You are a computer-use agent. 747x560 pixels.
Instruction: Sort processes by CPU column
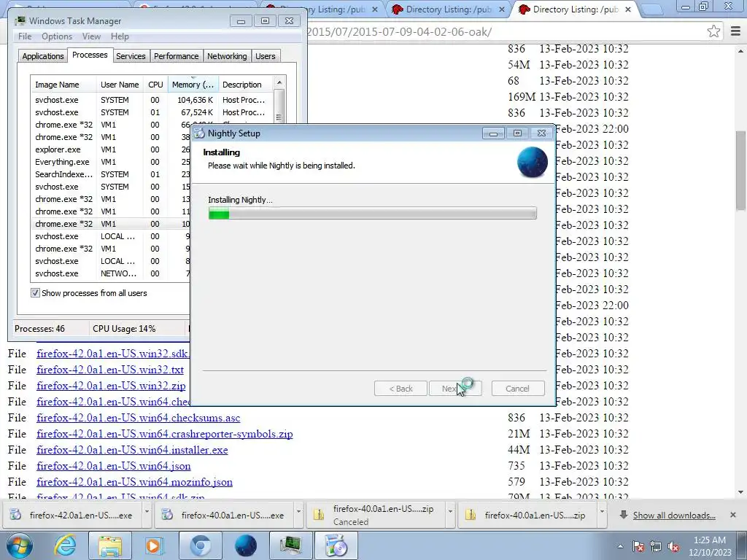point(155,85)
